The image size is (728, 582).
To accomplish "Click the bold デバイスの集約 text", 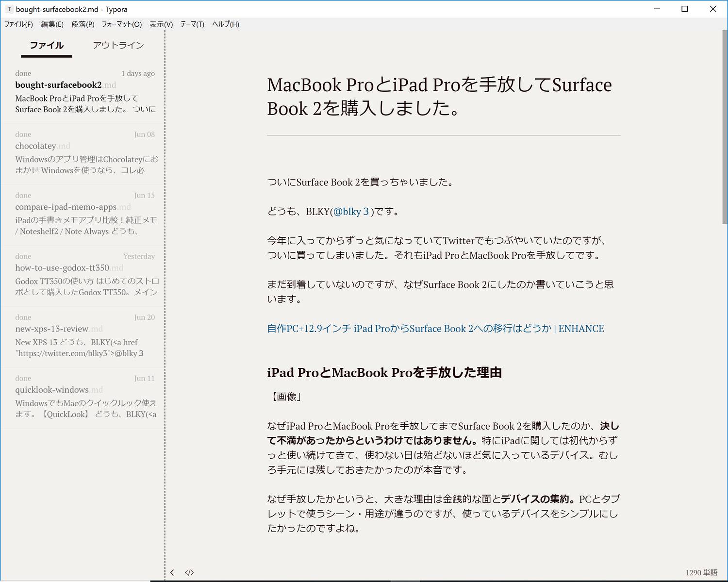I will [x=538, y=499].
